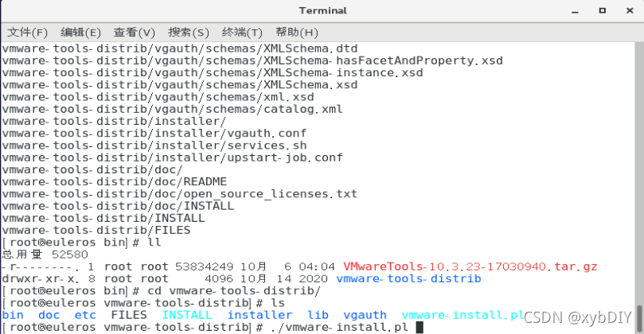Click the cyan INSTALL file in ls output

click(x=187, y=315)
